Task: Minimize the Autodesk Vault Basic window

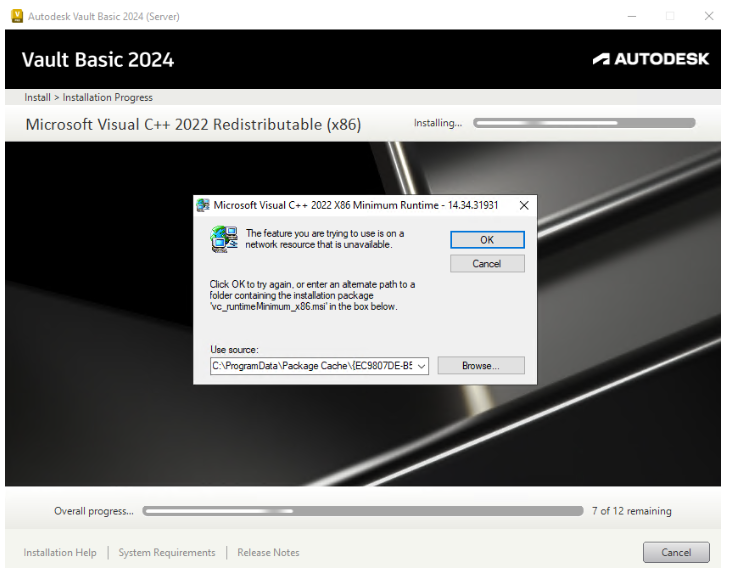Action: point(632,16)
